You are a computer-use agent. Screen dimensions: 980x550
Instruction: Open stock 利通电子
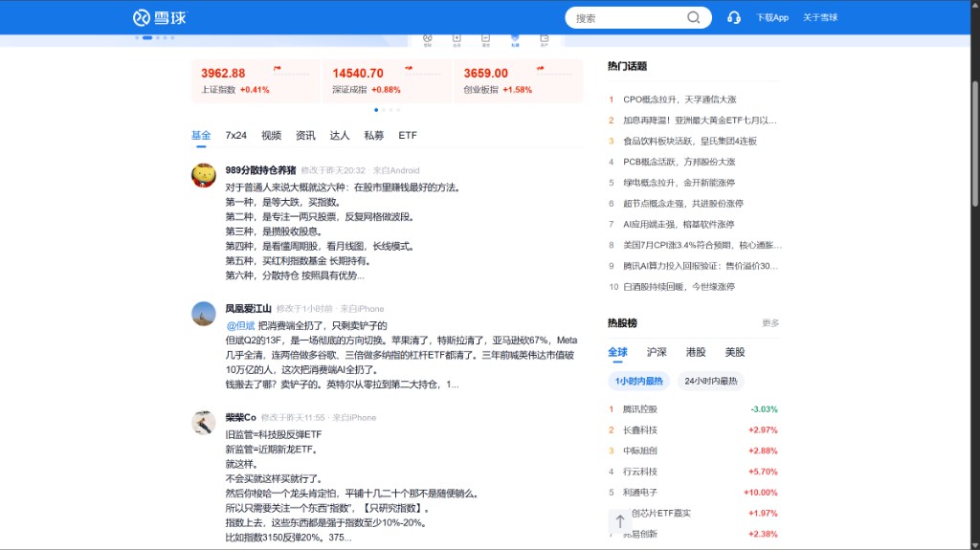tap(640, 493)
